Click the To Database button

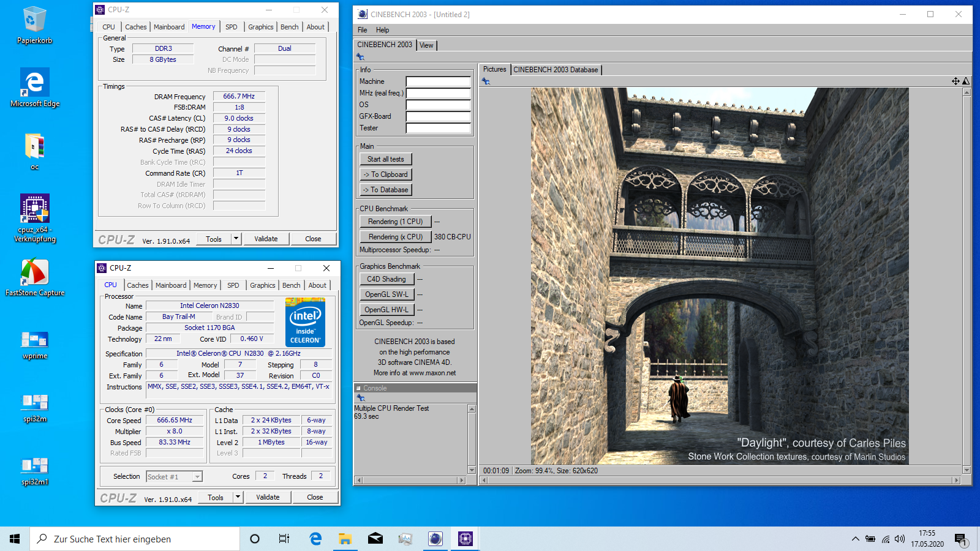click(386, 190)
